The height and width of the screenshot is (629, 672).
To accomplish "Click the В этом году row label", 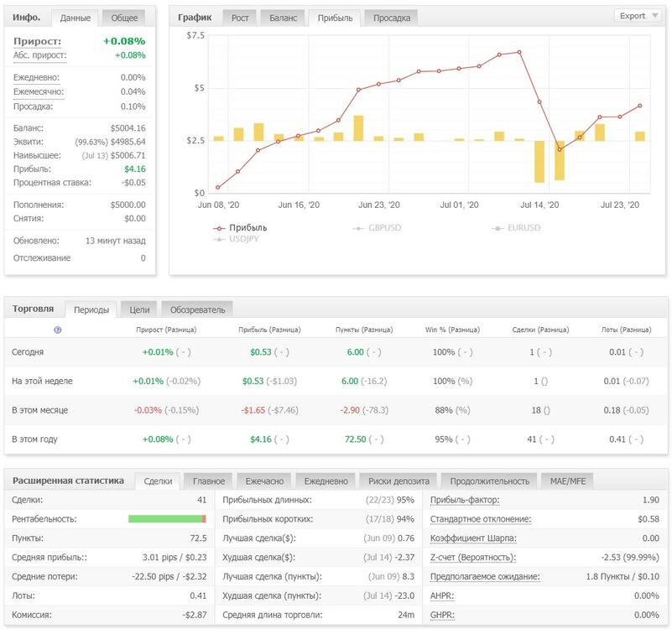I will (34, 439).
